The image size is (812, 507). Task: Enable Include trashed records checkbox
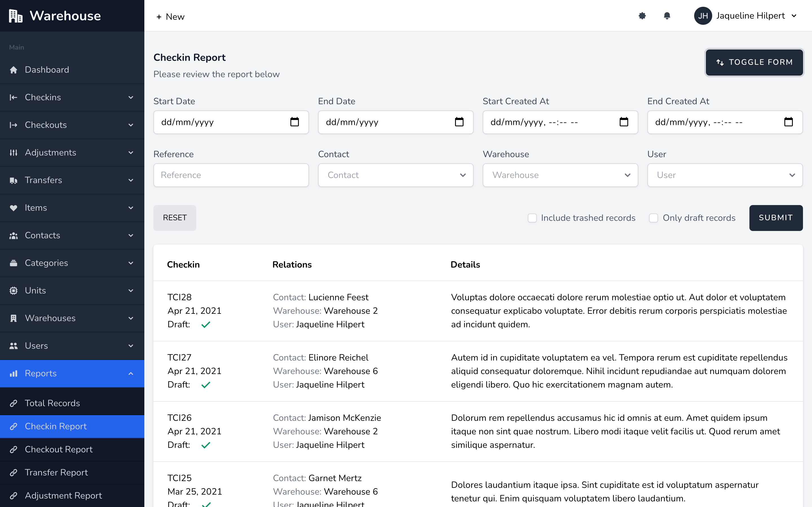tap(532, 218)
